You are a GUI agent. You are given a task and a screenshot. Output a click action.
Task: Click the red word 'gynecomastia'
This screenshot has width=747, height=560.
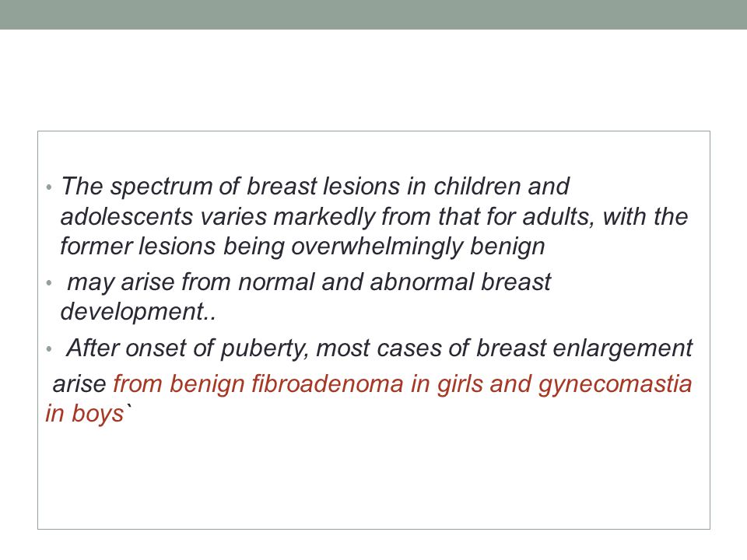click(x=615, y=385)
